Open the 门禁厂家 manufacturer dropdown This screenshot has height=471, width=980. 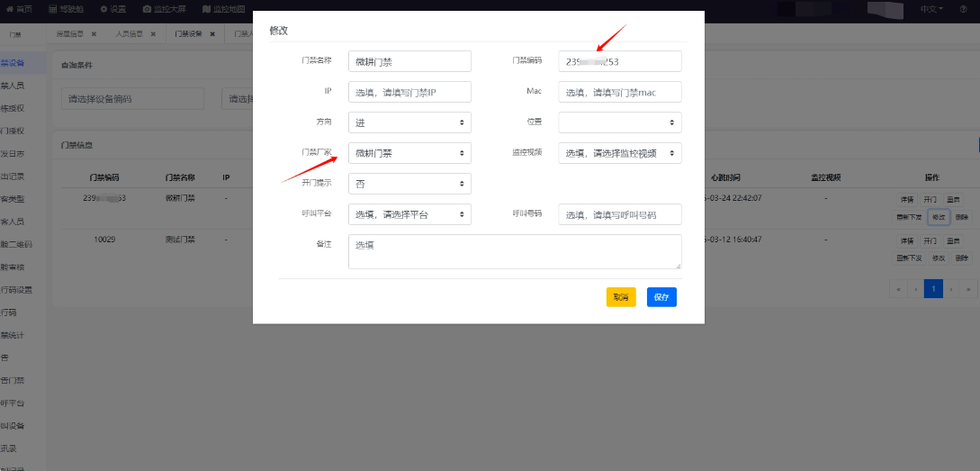409,153
